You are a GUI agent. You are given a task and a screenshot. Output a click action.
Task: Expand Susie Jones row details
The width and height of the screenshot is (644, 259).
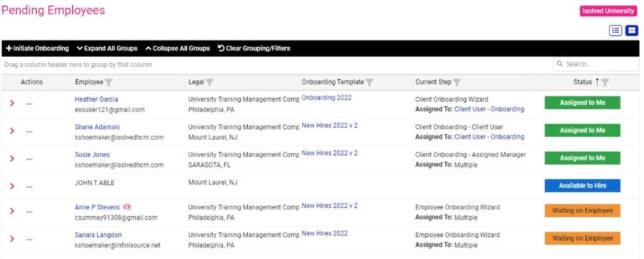12,158
